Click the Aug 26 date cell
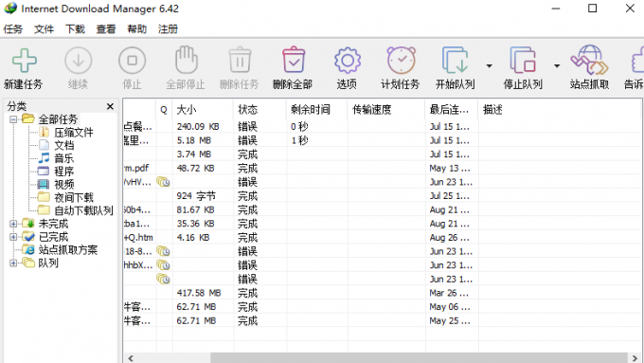 click(450, 238)
